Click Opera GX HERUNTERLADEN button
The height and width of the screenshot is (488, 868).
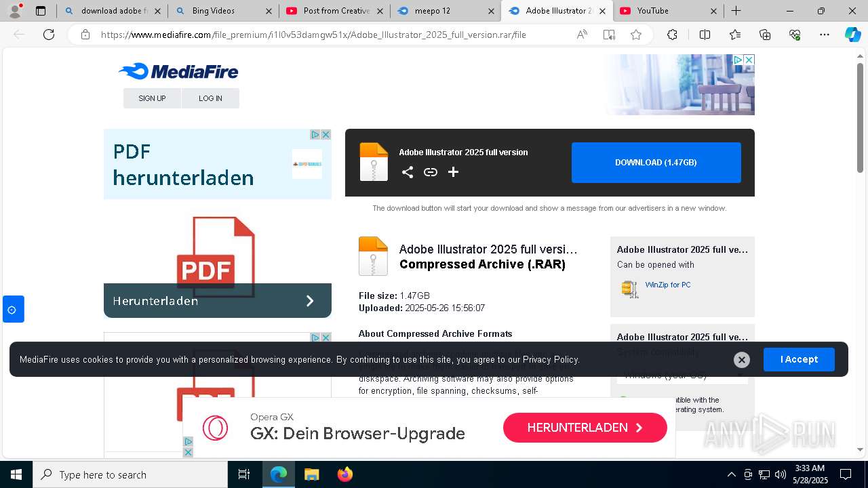[x=585, y=428]
